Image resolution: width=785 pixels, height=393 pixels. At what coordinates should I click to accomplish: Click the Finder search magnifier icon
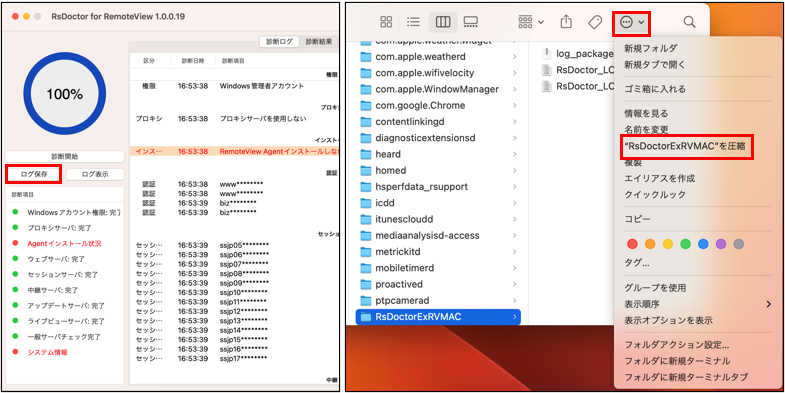point(689,22)
